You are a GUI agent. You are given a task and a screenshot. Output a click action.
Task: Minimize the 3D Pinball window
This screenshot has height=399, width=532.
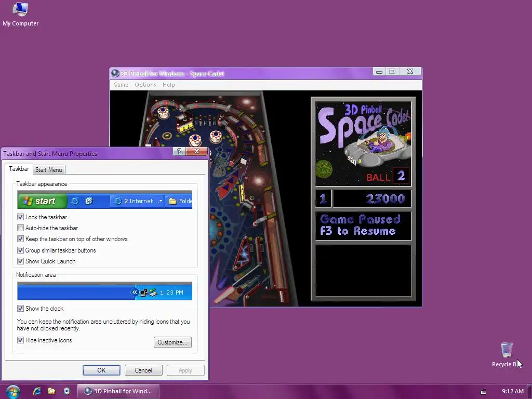tap(379, 71)
